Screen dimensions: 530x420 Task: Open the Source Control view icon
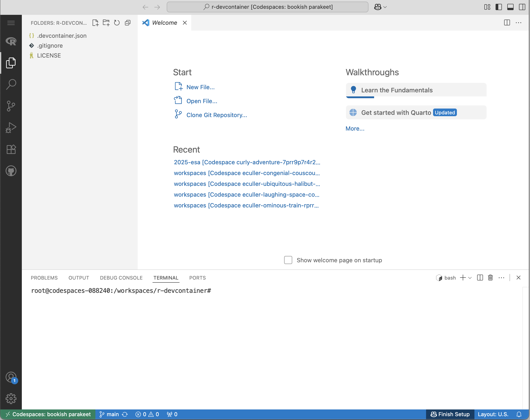(x=11, y=106)
